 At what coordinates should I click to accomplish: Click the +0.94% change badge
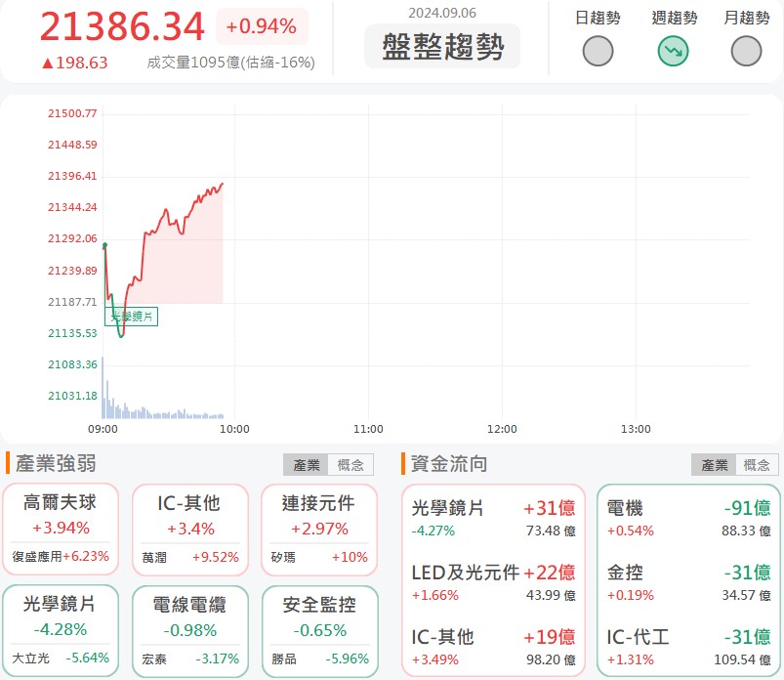(262, 26)
